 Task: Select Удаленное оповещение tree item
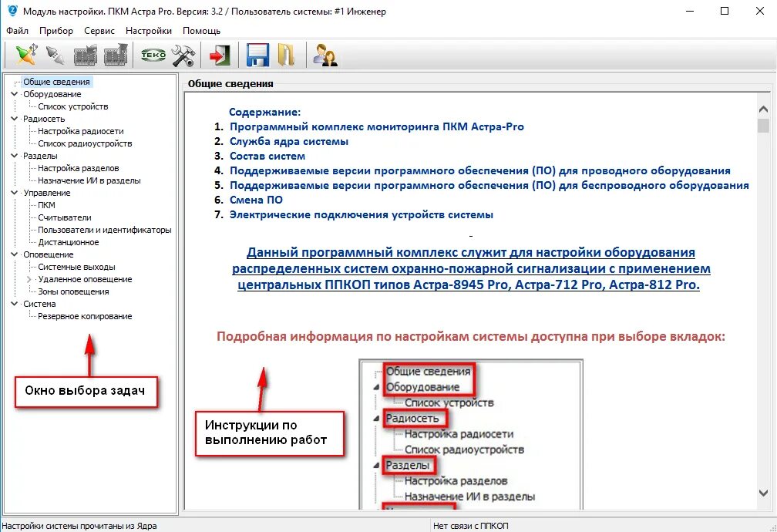tap(85, 279)
